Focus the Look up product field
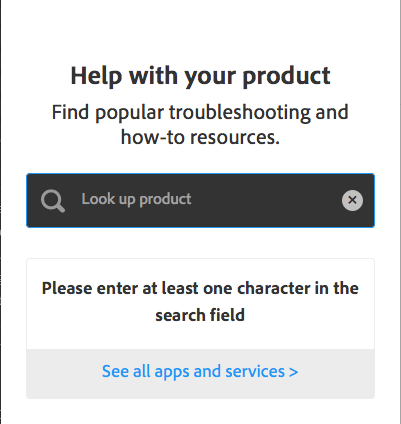 pyautogui.click(x=200, y=200)
